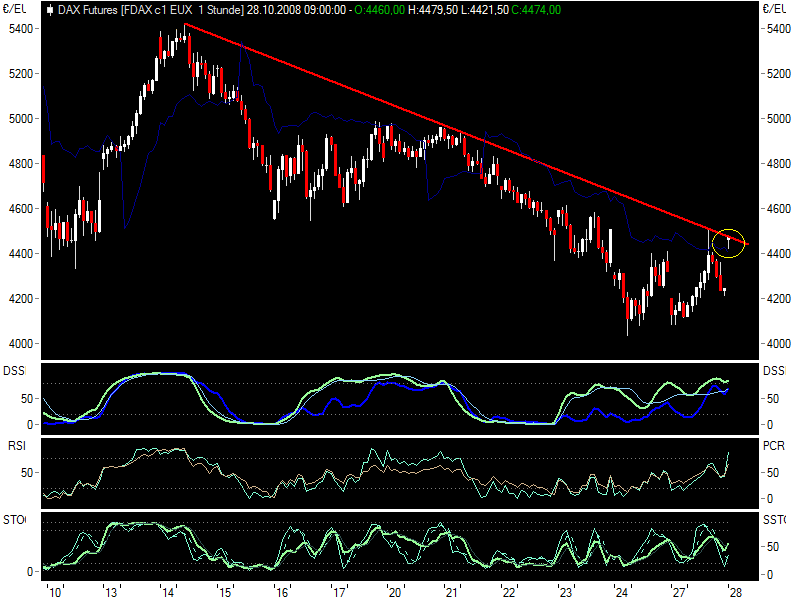Click the chart title 'DAX Futures'
The width and height of the screenshot is (800, 600).
pos(87,10)
